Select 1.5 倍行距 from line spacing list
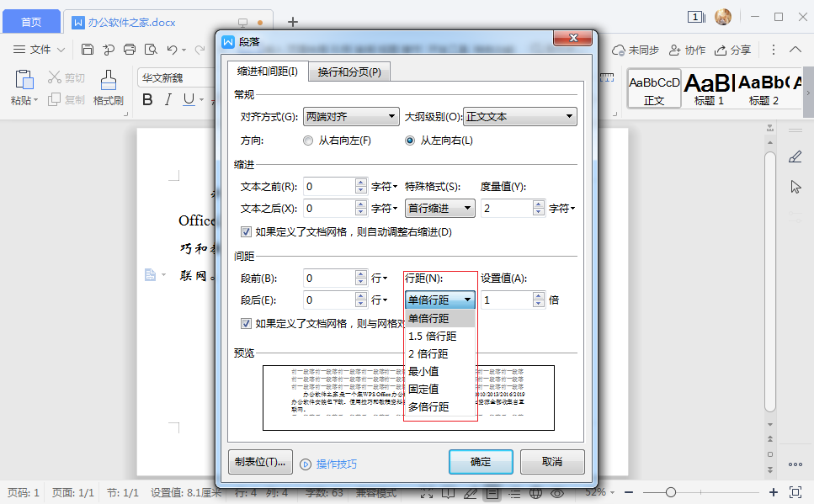 click(439, 337)
